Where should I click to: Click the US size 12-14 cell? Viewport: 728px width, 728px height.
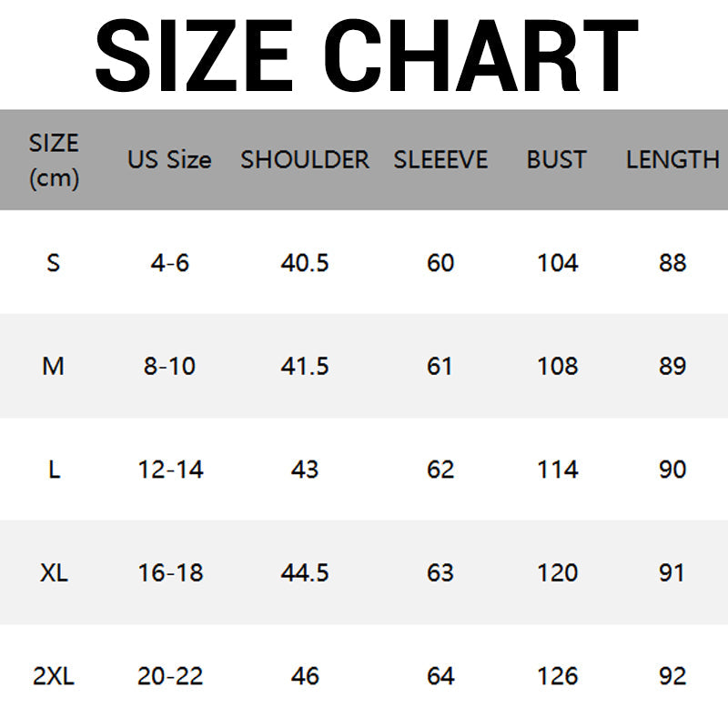click(170, 470)
